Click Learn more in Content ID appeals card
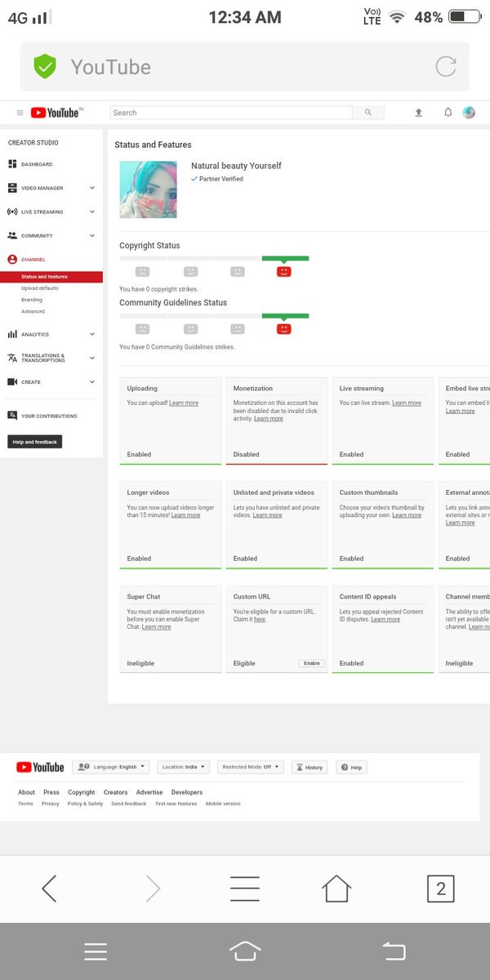This screenshot has height=980, width=490. coord(385,620)
